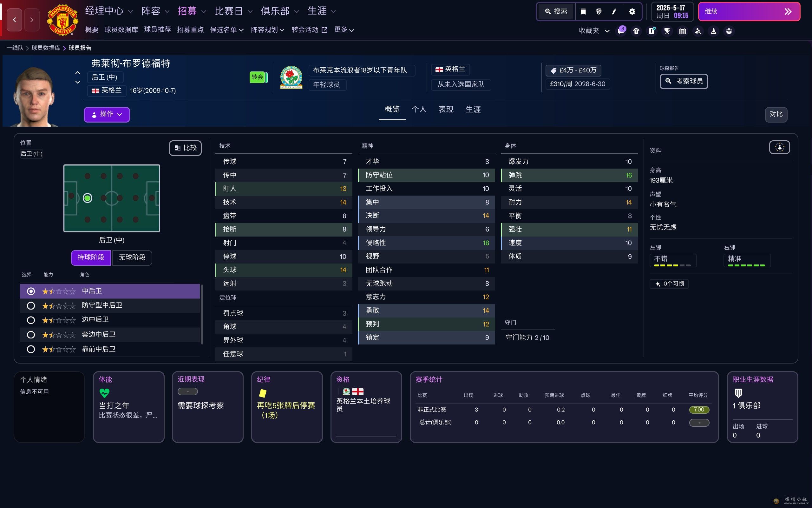
Task: Expand the 操作 actions dropdown
Action: tap(107, 115)
